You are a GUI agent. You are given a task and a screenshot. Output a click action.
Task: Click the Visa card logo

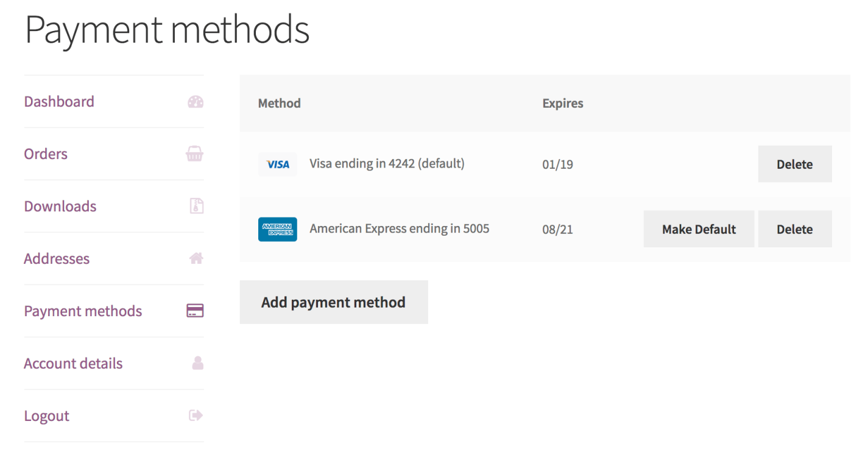click(x=278, y=164)
